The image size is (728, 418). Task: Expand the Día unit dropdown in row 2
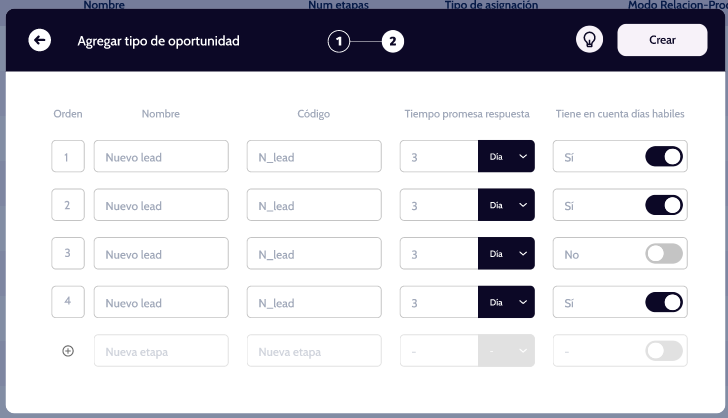point(506,206)
